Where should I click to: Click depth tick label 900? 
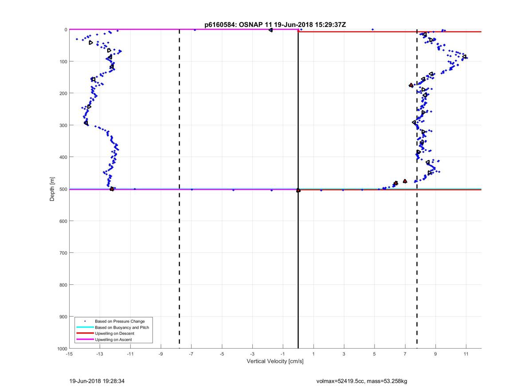(x=63, y=317)
